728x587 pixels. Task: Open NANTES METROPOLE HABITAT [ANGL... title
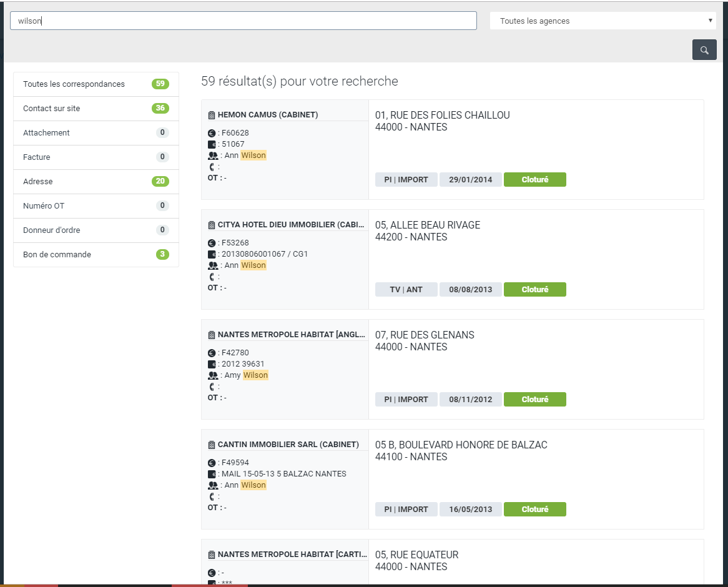tap(291, 335)
